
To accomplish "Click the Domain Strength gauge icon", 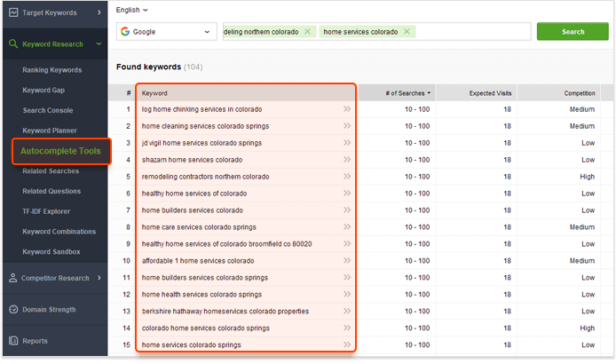I will click(x=13, y=309).
